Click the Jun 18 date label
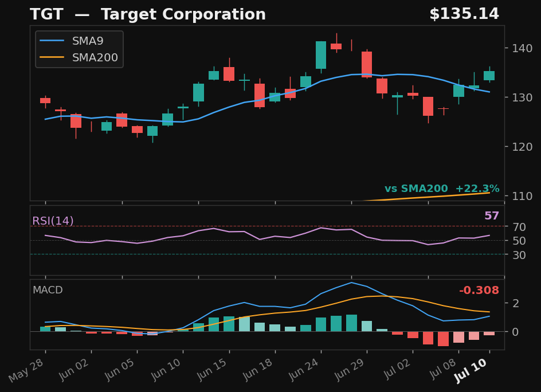The image size is (541, 392). point(258,370)
